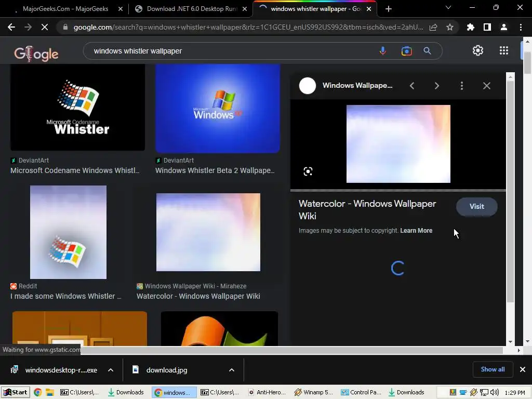Switch to the Winamp 5... taskbar item
Screen dimensions: 532x399
tap(314, 393)
